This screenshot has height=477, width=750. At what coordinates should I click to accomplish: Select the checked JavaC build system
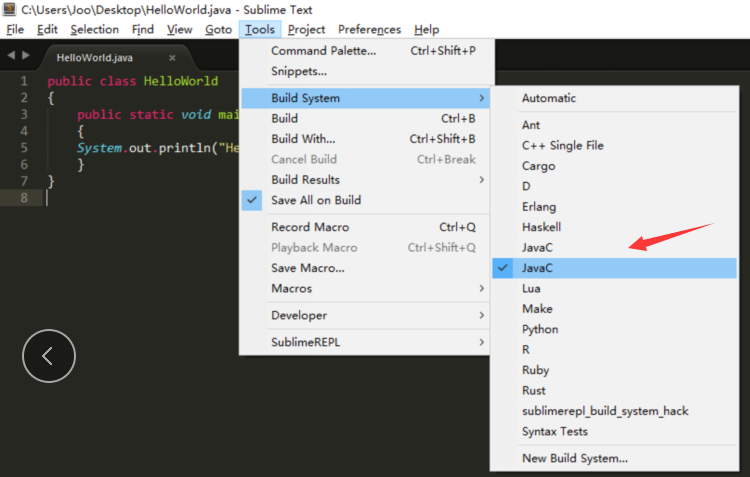(615, 268)
